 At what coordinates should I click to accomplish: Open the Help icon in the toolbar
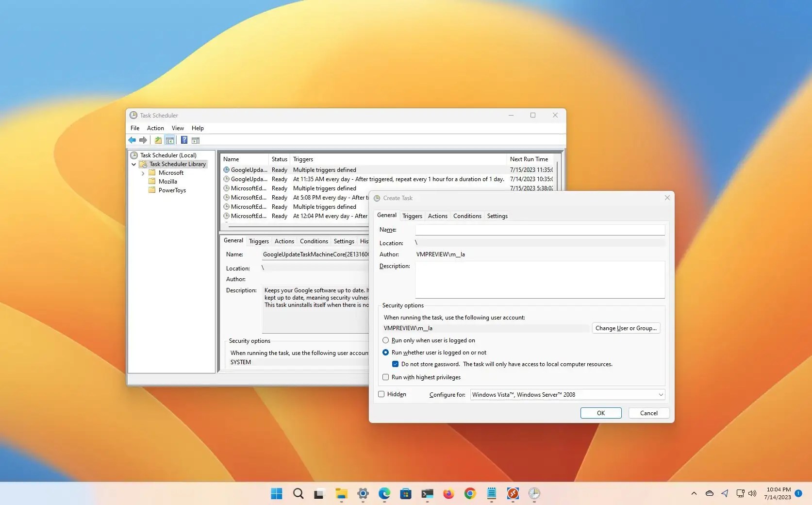tap(183, 140)
